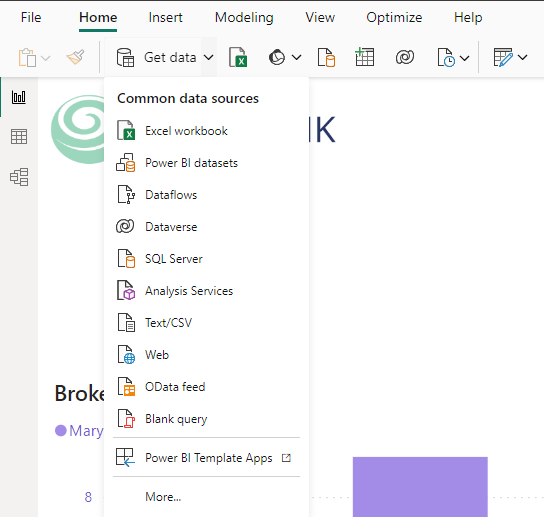Click the Excel workbook ribbon icon
The width and height of the screenshot is (544, 517).
coord(238,57)
